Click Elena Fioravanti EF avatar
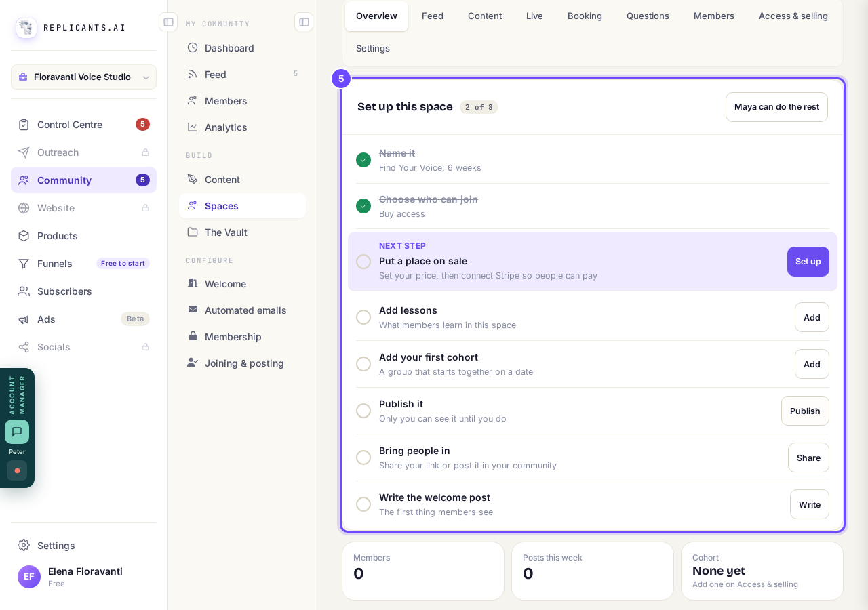The image size is (868, 610). pos(29,577)
